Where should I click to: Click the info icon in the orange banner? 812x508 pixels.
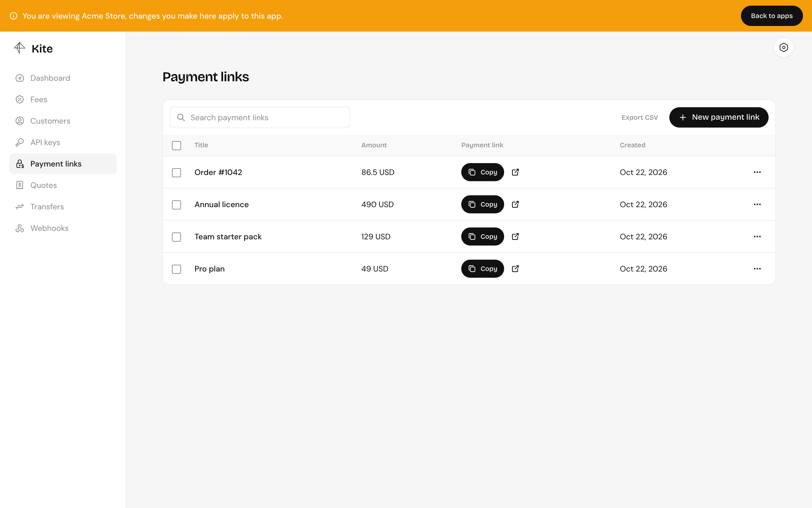pyautogui.click(x=14, y=16)
